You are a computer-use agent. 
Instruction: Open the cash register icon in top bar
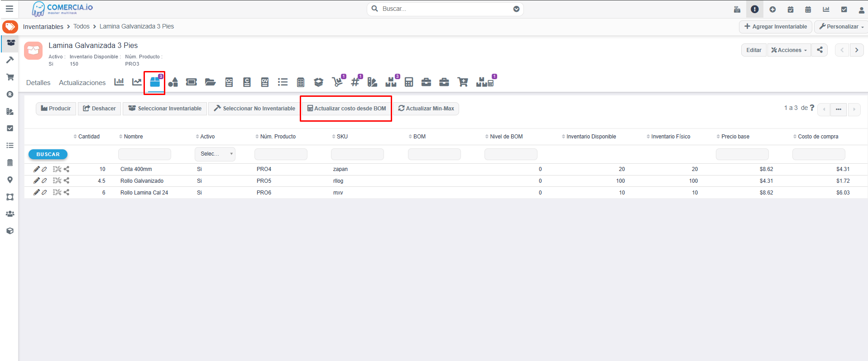pos(737,9)
